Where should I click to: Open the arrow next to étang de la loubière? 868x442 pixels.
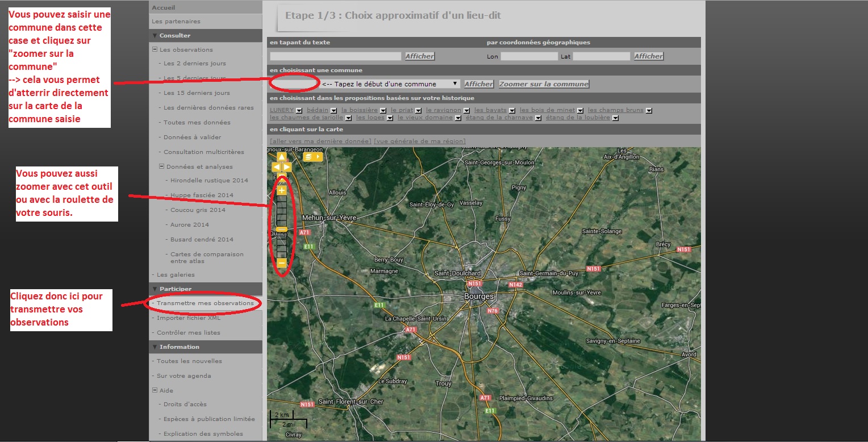pos(615,118)
